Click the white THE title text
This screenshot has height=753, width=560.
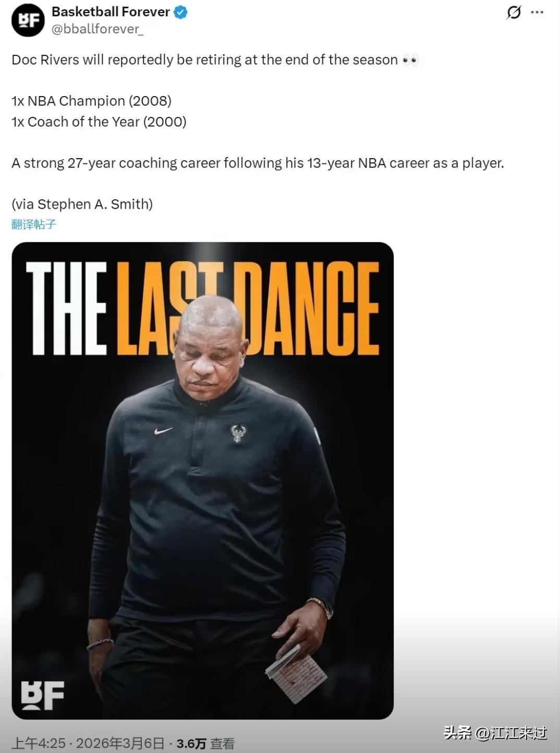(x=66, y=308)
